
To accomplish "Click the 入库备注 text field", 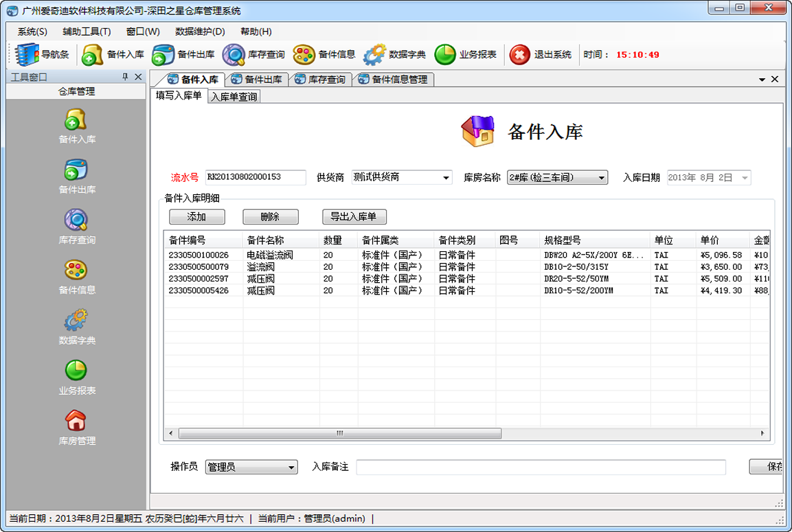I will click(x=540, y=467).
